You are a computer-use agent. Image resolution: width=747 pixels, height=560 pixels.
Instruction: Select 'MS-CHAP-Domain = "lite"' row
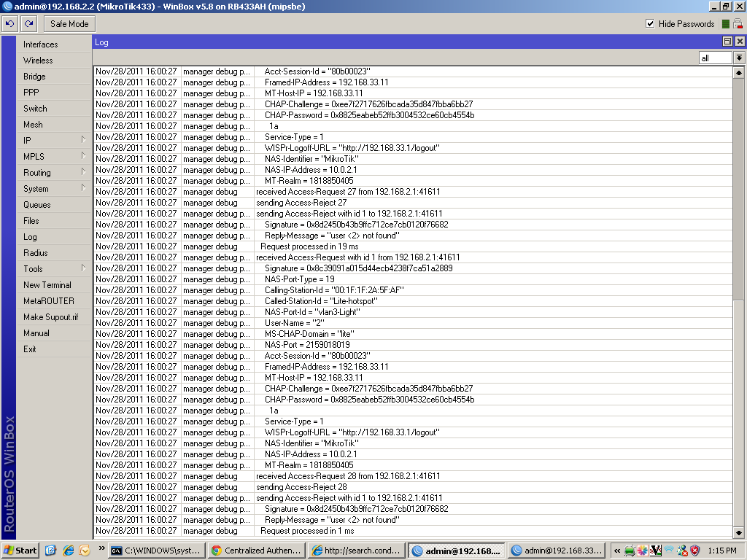pos(413,334)
